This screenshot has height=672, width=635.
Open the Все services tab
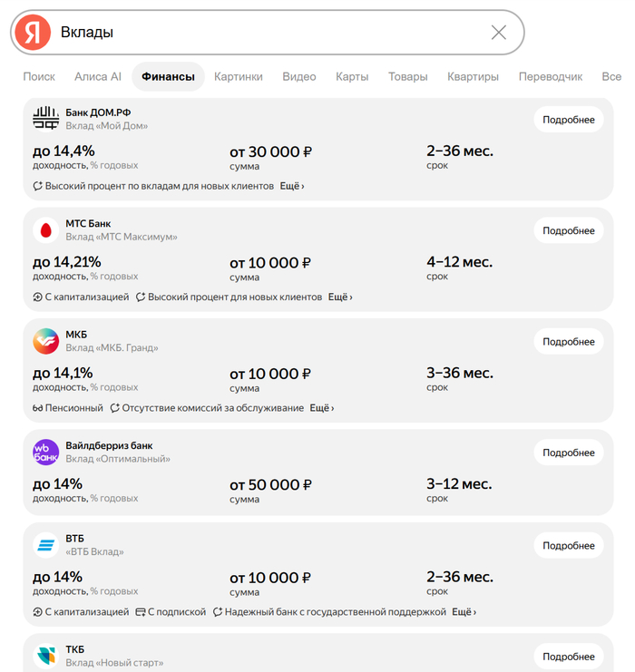point(611,77)
